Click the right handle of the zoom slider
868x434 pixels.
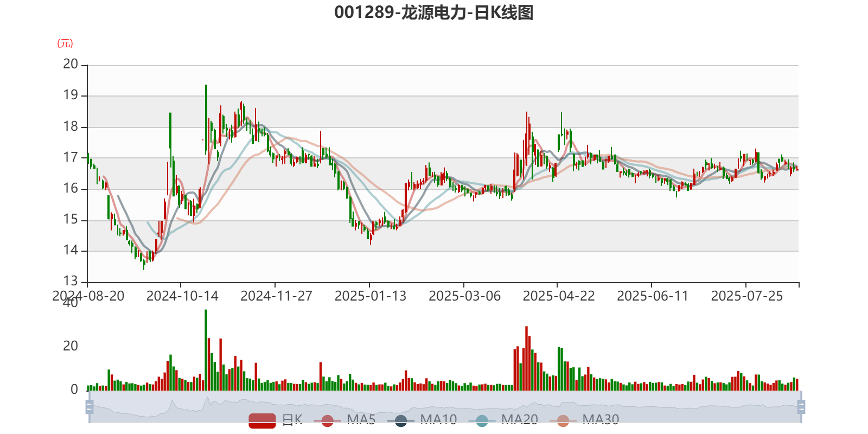pyautogui.click(x=801, y=406)
